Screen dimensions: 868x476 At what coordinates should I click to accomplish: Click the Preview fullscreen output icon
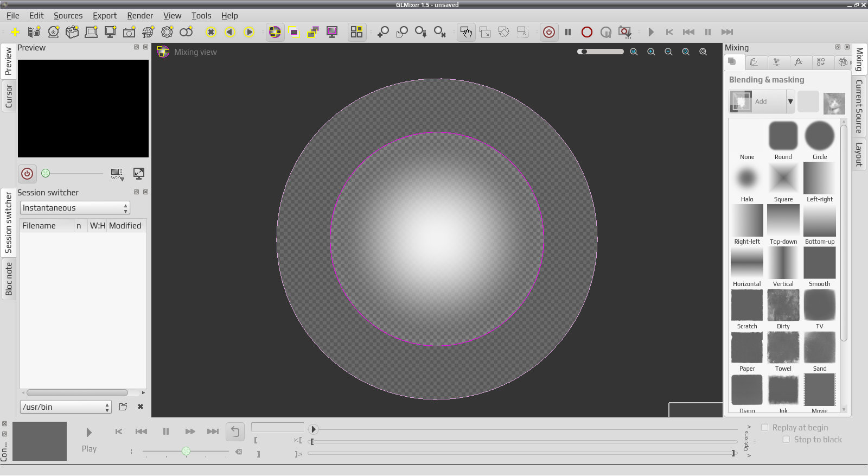(139, 173)
